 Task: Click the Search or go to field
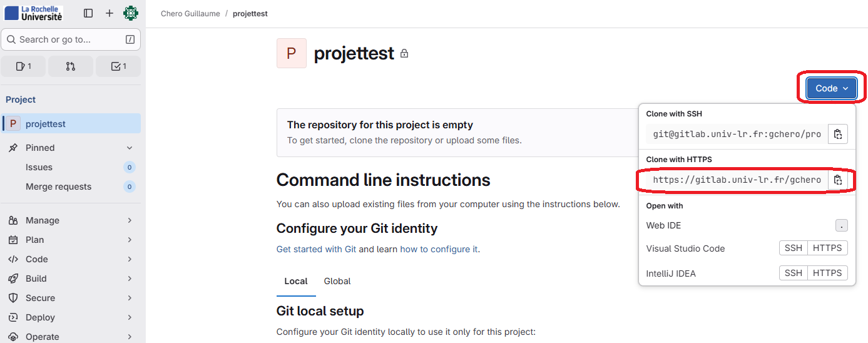pyautogui.click(x=71, y=39)
